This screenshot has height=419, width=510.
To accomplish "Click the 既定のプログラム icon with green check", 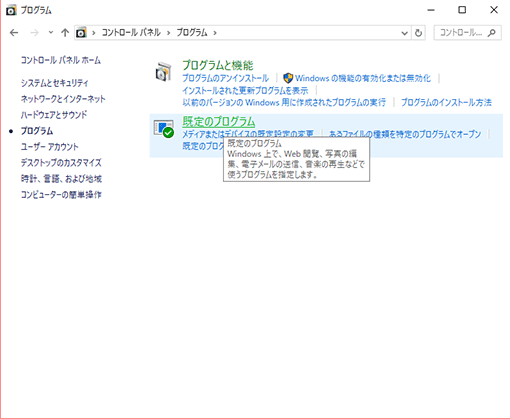I will (164, 129).
